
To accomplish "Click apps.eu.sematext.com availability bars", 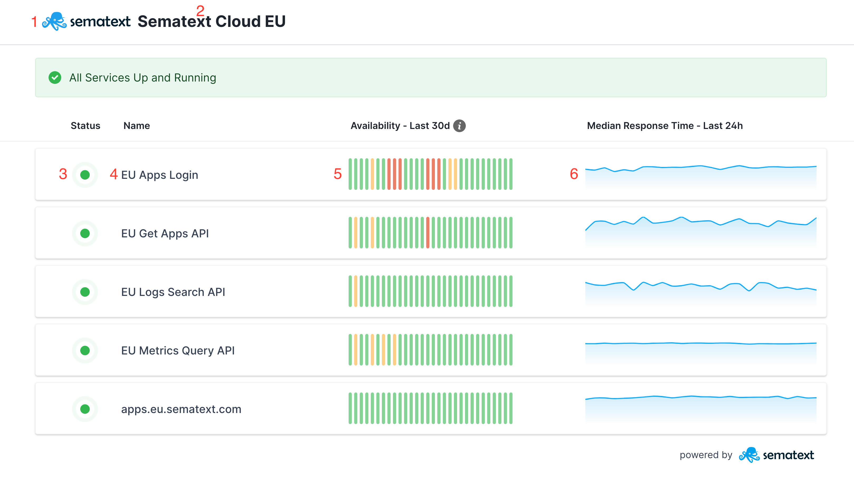I will [431, 408].
